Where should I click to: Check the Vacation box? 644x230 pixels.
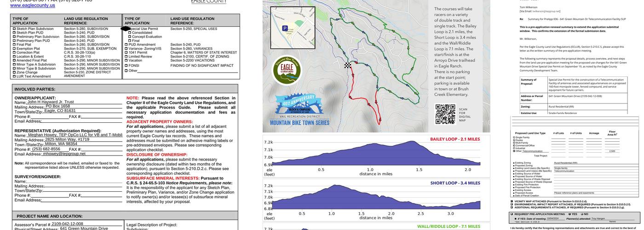126,60
